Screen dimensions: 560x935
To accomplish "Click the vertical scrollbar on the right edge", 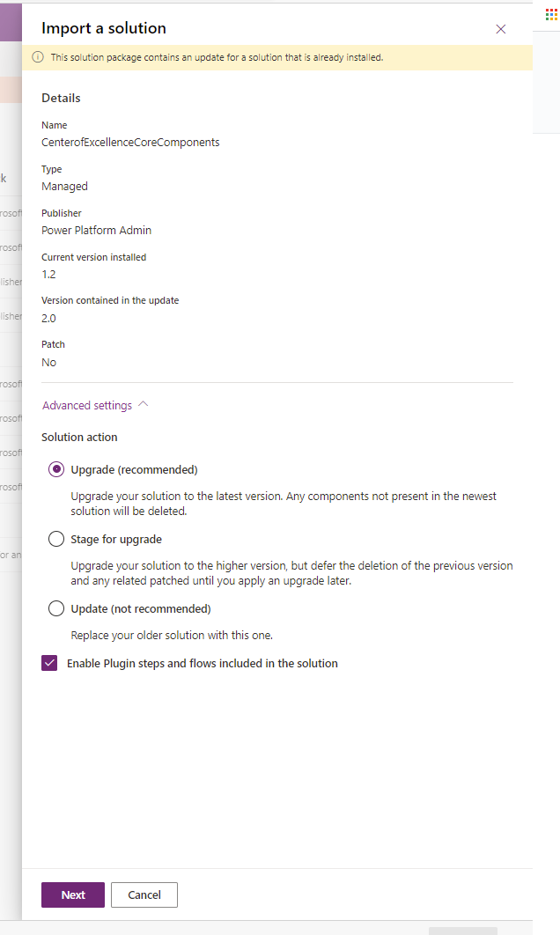I will pyautogui.click(x=546, y=79).
